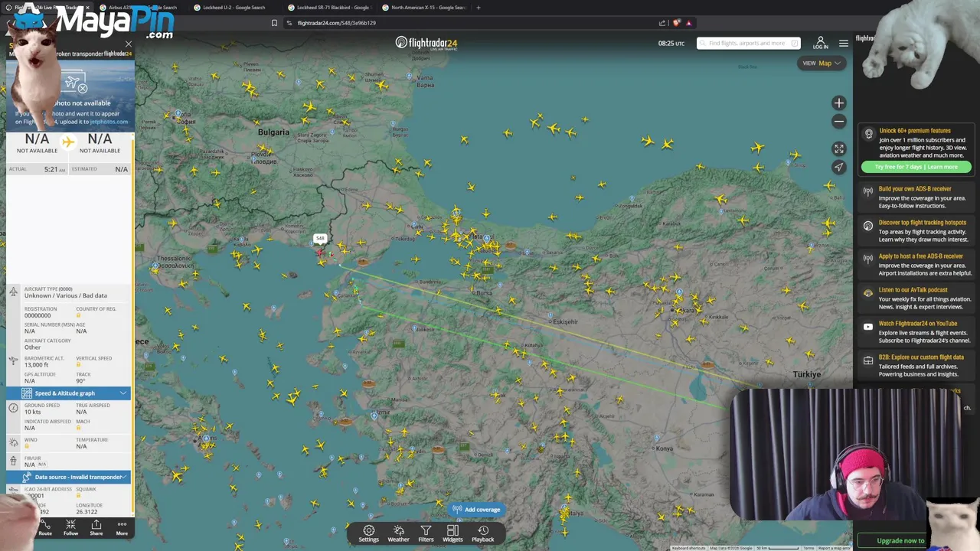Click the S48 selected aircraft label
980x551 pixels.
click(x=320, y=238)
